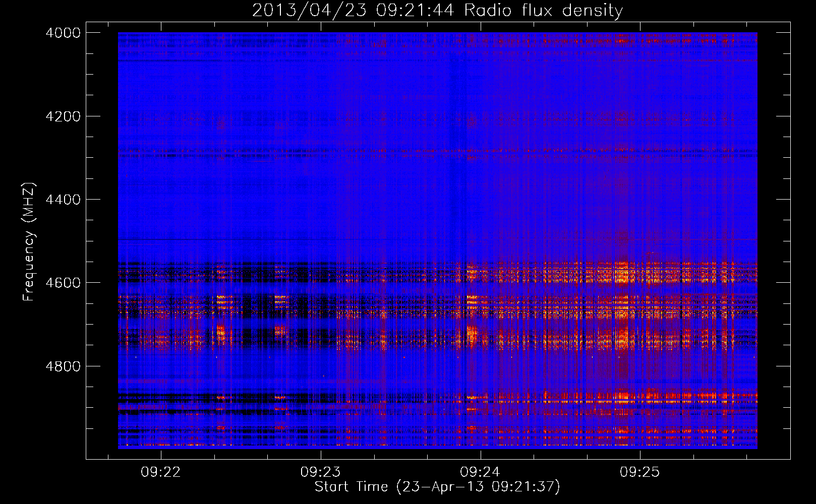
Task: Click the 09:22 time axis label
Action: tap(161, 472)
